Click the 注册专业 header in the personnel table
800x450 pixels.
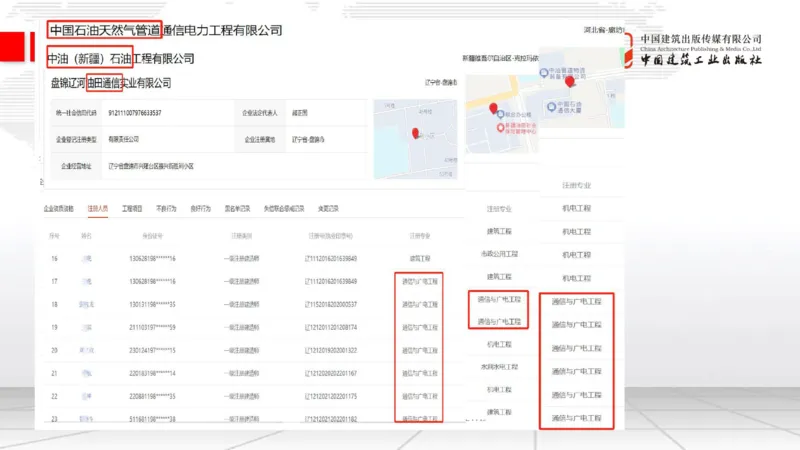(419, 236)
